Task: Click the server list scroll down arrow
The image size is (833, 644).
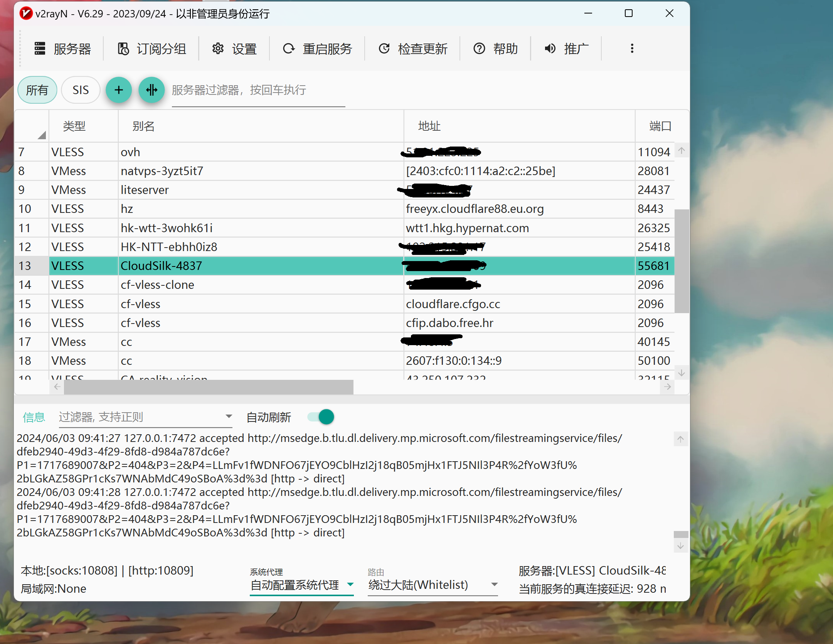Action: 682,373
